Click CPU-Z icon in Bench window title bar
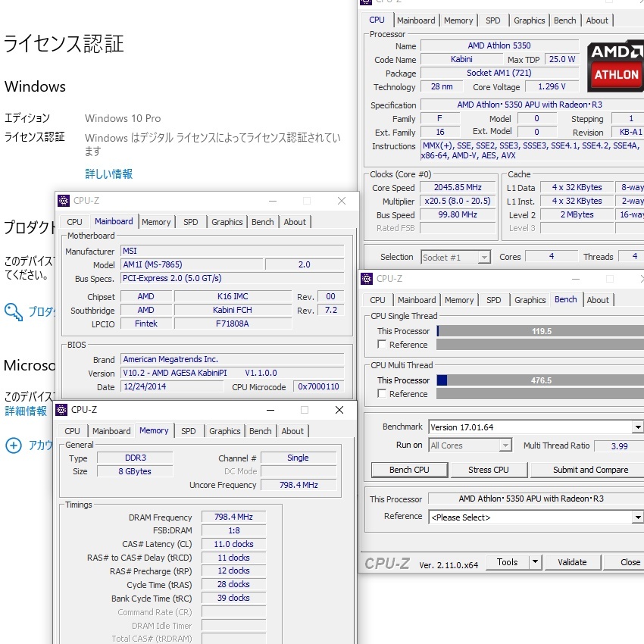This screenshot has width=644, height=644. point(367,279)
